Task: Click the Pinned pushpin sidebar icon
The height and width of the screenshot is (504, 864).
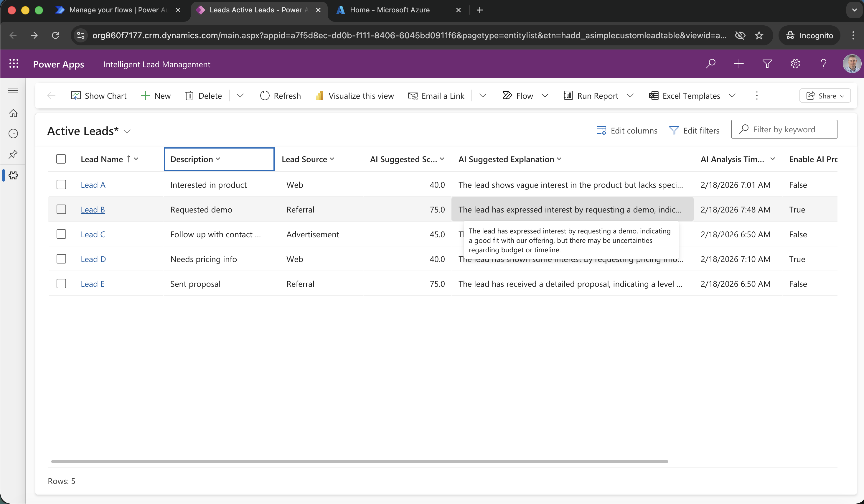Action: coord(13,154)
